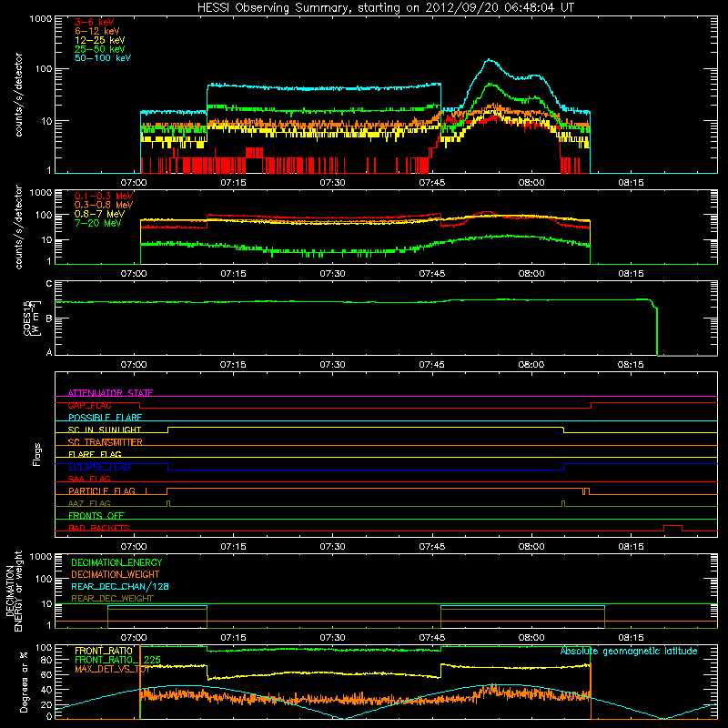Click 07:15 tick under the decimation panel
The image size is (728, 728).
tap(233, 638)
